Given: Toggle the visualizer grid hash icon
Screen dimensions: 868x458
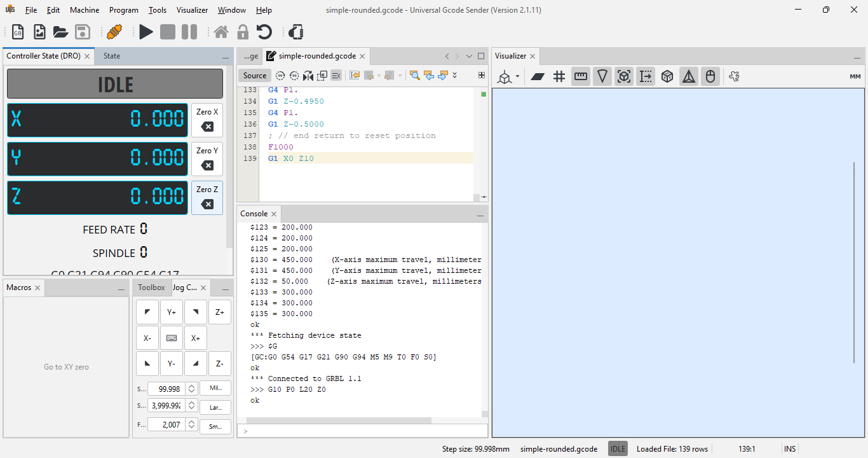Looking at the screenshot, I should point(559,77).
